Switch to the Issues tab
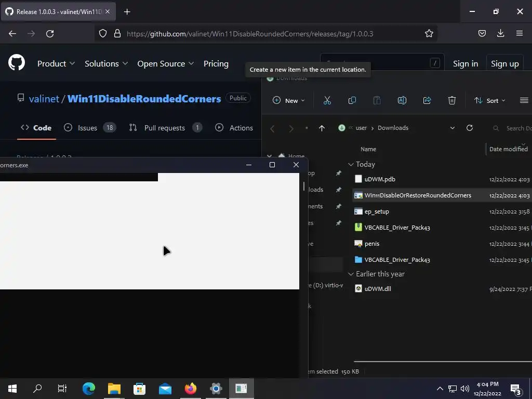Image resolution: width=532 pixels, height=399 pixels. [x=90, y=128]
